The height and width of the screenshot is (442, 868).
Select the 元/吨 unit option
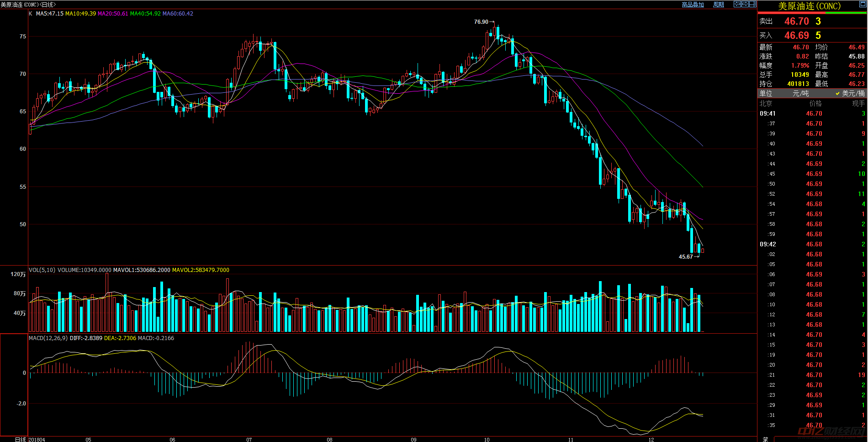coord(800,93)
